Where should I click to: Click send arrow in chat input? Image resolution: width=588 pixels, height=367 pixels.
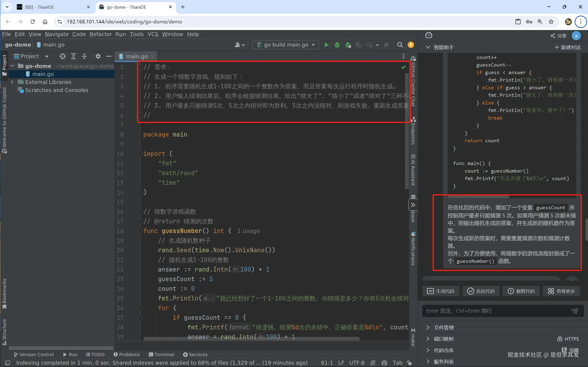tap(574, 311)
